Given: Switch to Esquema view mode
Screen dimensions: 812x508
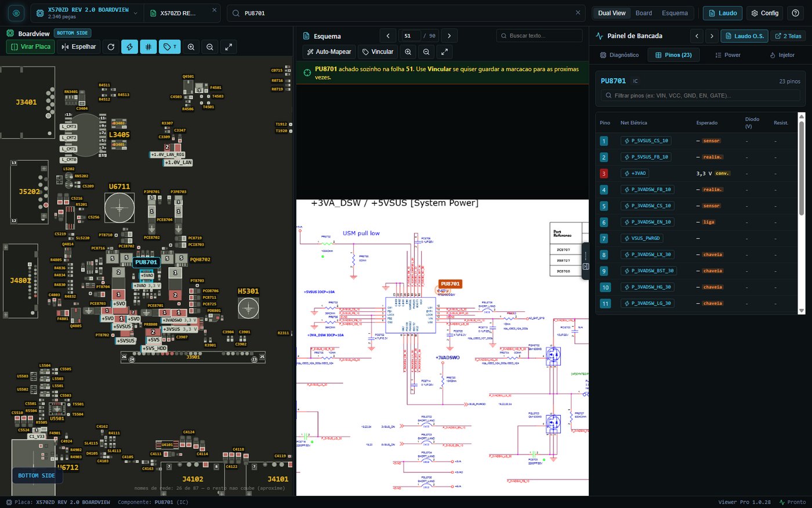Looking at the screenshot, I should click(x=675, y=13).
